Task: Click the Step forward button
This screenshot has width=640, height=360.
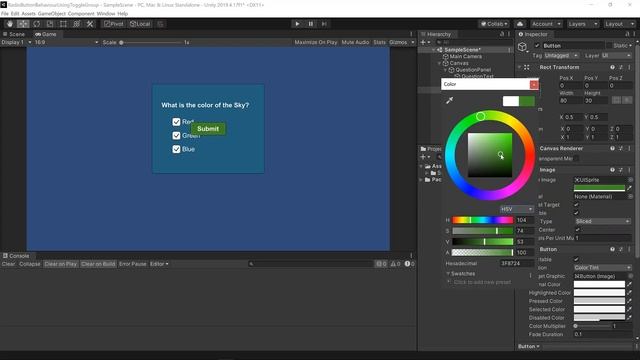Action: [324, 24]
